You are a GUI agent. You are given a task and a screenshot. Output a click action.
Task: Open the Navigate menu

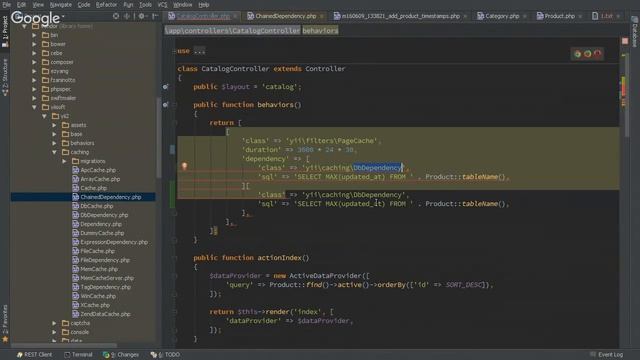tap(60, 4)
